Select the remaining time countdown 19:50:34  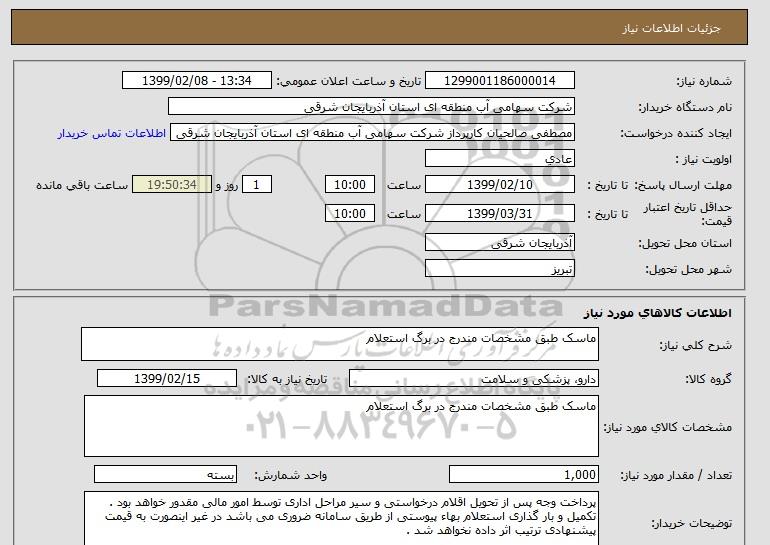pyautogui.click(x=172, y=185)
